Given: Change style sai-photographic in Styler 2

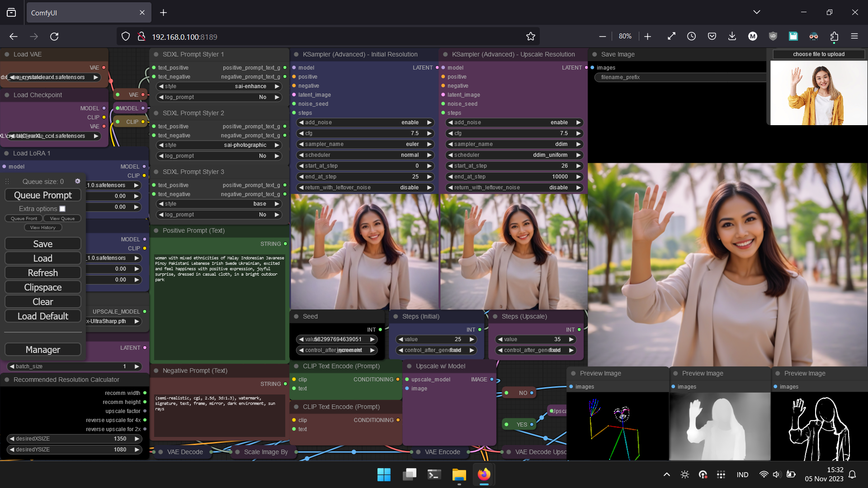Looking at the screenshot, I should pos(219,145).
